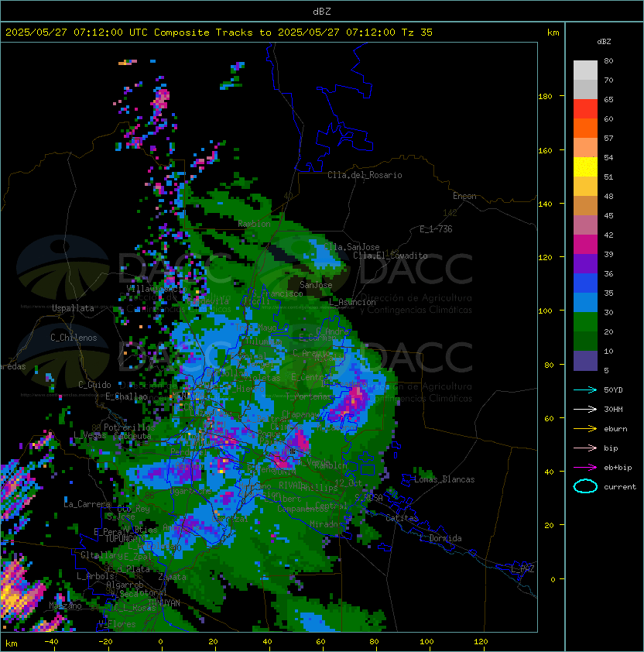This screenshot has height=652, width=644.
Task: Click the 0 km tick on vertical axis
Action: coord(553,580)
